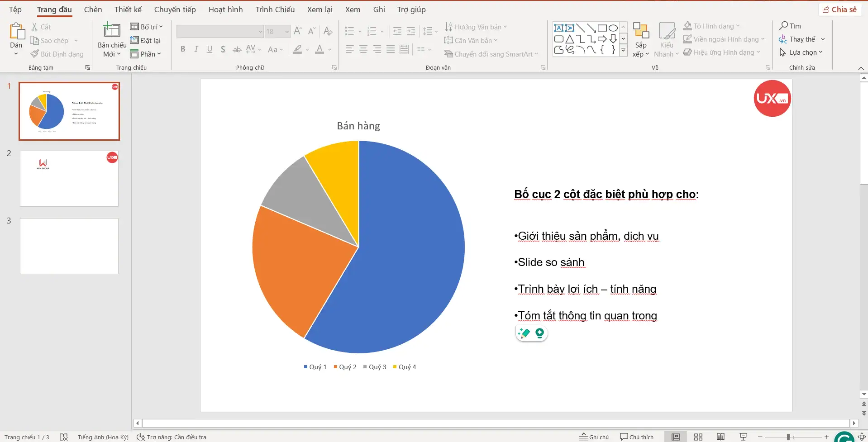Image resolution: width=868 pixels, height=442 pixels.
Task: Select the oval shape in shapes gallery
Action: (x=613, y=28)
